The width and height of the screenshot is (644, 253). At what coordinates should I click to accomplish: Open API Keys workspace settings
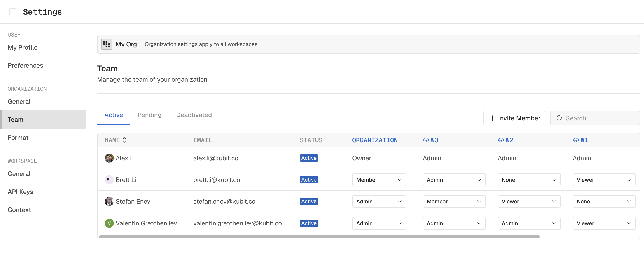coord(21,192)
